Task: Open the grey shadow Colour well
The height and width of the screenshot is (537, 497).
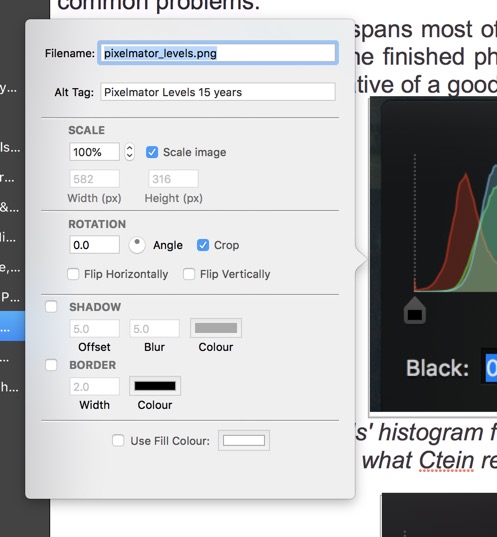Action: click(x=216, y=328)
